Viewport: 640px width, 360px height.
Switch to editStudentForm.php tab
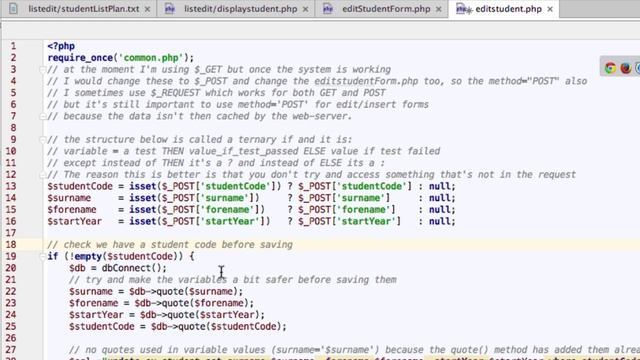[386, 9]
